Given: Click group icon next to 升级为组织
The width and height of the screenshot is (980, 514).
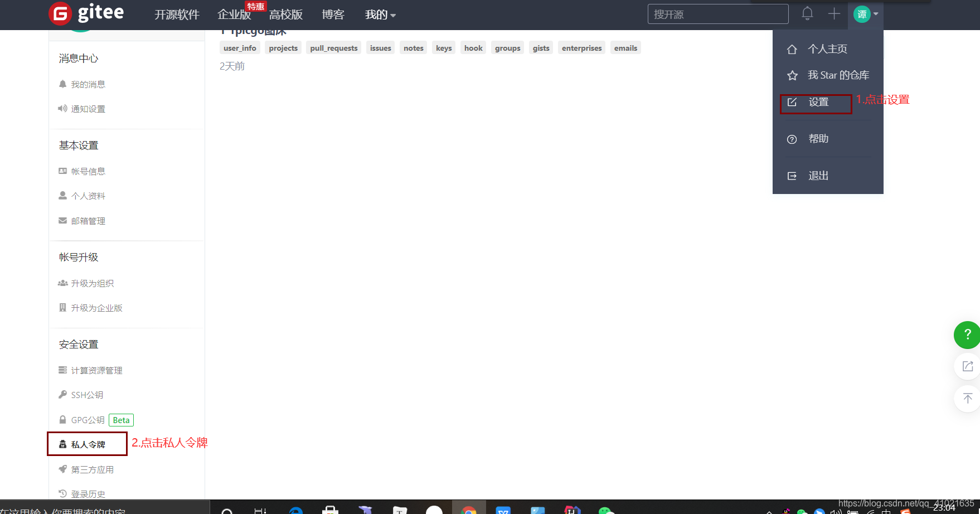Looking at the screenshot, I should [62, 283].
